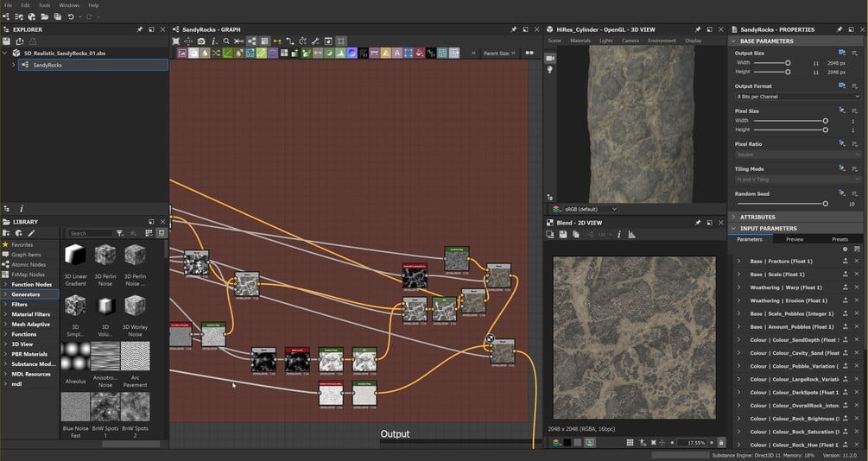This screenshot has height=461, width=868.
Task: Click the camera snapshot icon in graph toolbar
Action: [x=201, y=41]
